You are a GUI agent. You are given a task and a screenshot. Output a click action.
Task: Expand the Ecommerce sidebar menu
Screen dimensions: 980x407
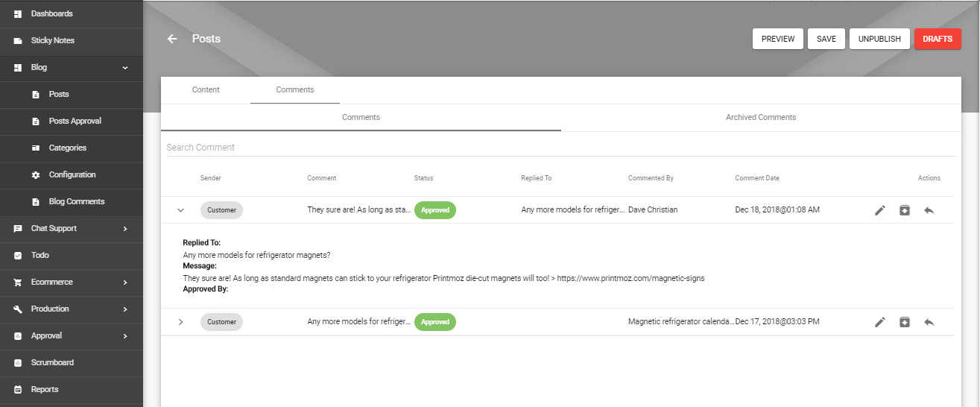(124, 282)
